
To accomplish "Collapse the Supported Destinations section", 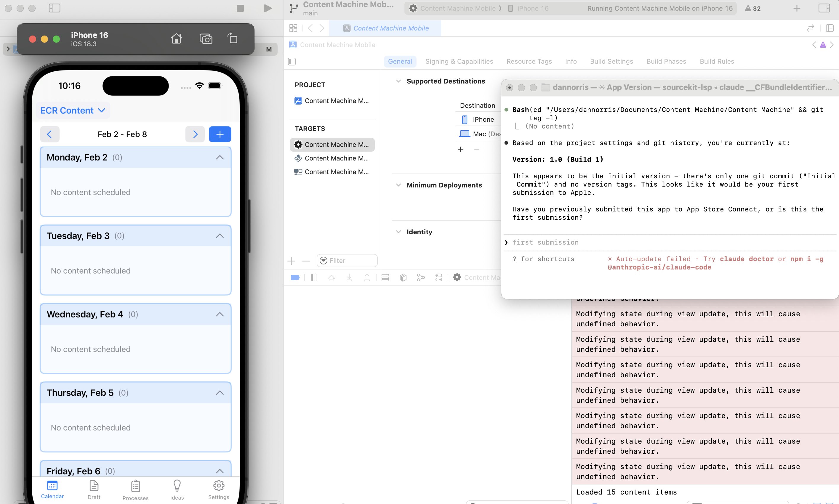I will click(398, 81).
